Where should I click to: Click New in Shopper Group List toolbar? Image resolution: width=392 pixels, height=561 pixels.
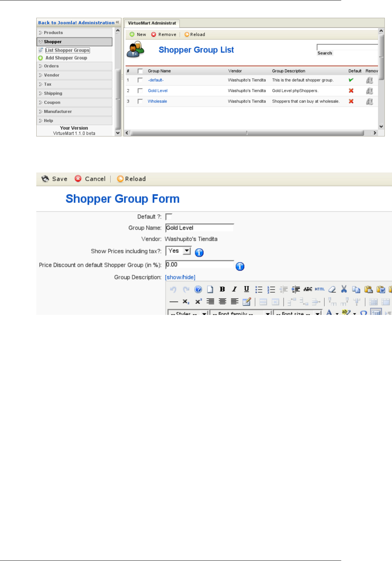(138, 34)
